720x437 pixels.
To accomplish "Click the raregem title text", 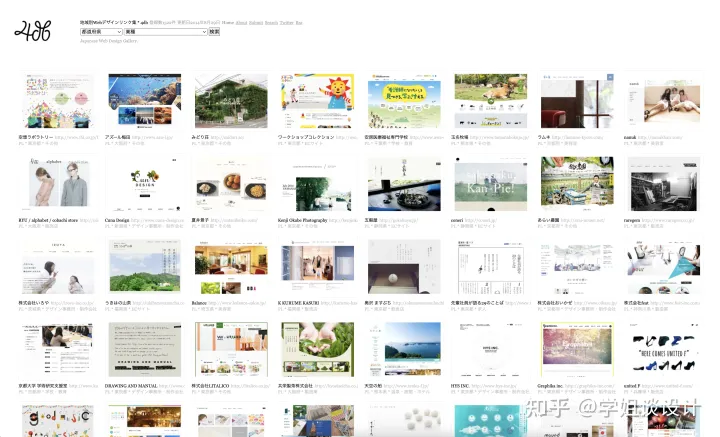I will coord(632,220).
